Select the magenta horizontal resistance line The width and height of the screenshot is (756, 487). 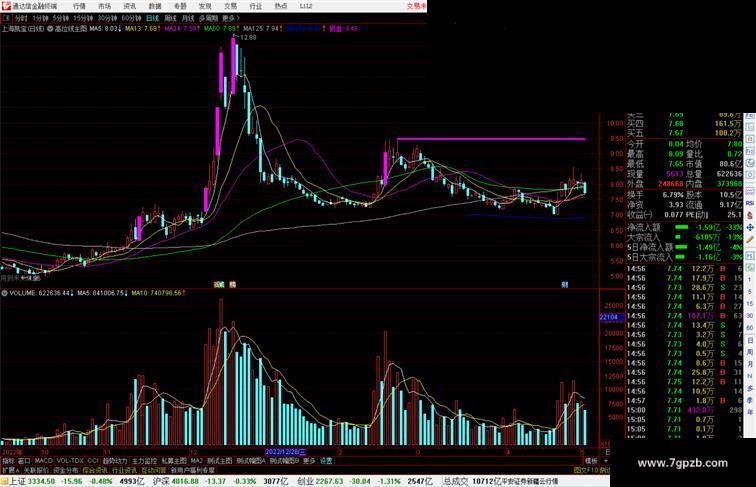491,139
